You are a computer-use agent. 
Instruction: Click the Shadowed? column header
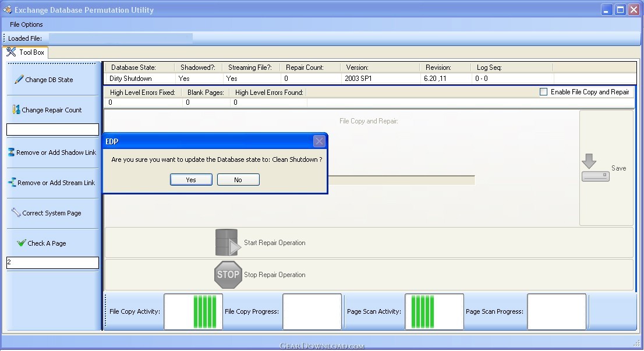198,68
